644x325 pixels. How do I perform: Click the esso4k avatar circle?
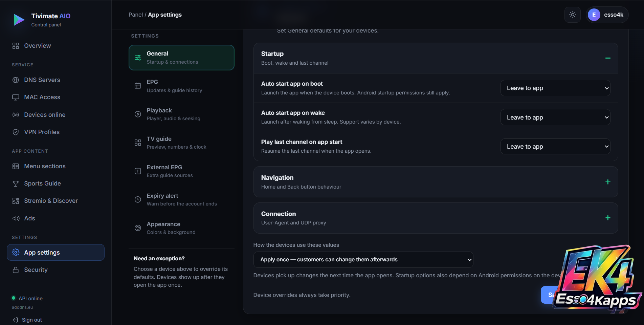click(x=594, y=15)
